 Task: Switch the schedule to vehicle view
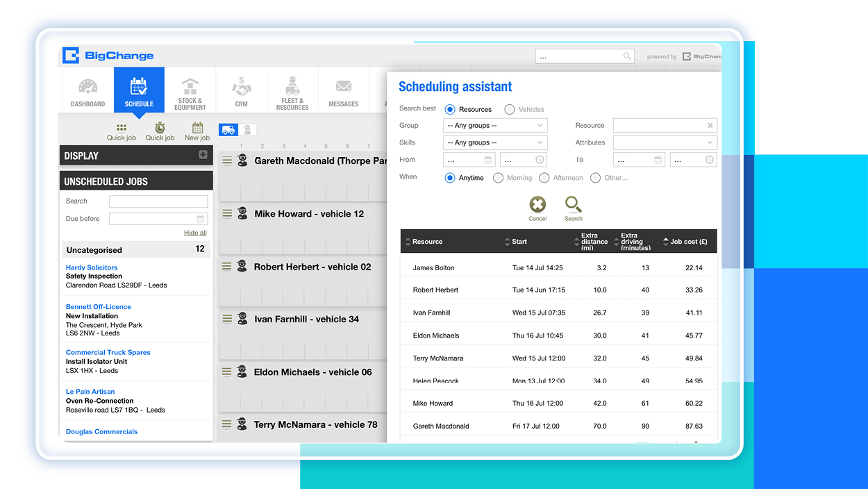(x=228, y=129)
